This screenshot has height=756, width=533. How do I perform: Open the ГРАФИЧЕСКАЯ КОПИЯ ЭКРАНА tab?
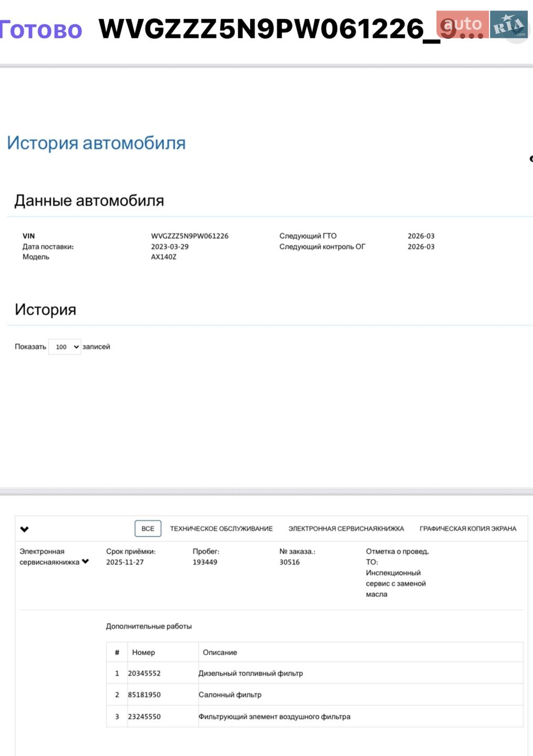(468, 529)
